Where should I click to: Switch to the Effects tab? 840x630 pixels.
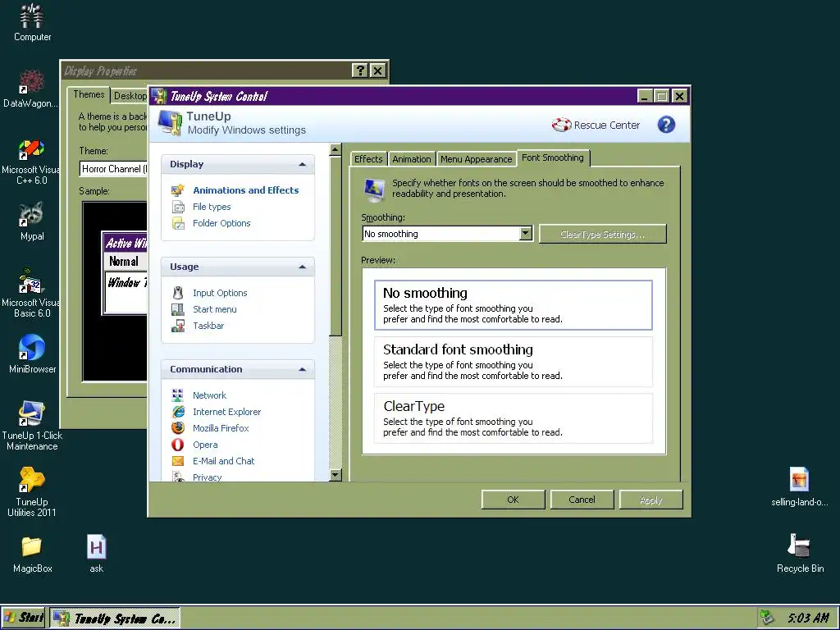[x=368, y=159]
